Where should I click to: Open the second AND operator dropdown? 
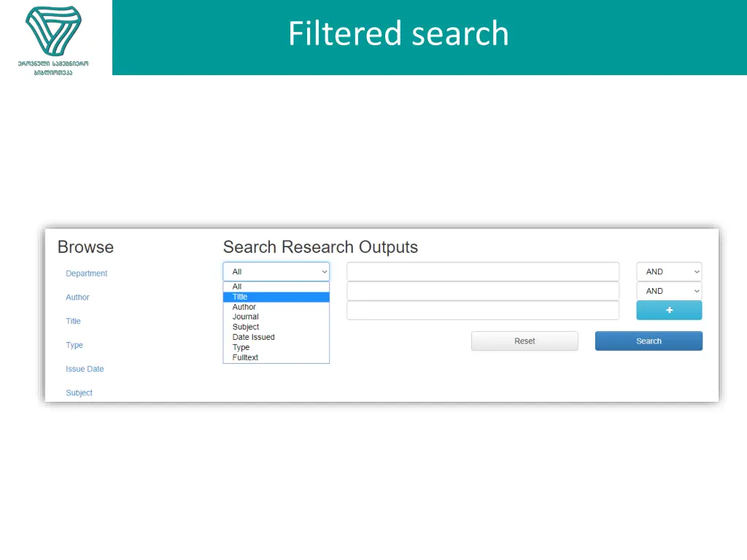click(670, 291)
